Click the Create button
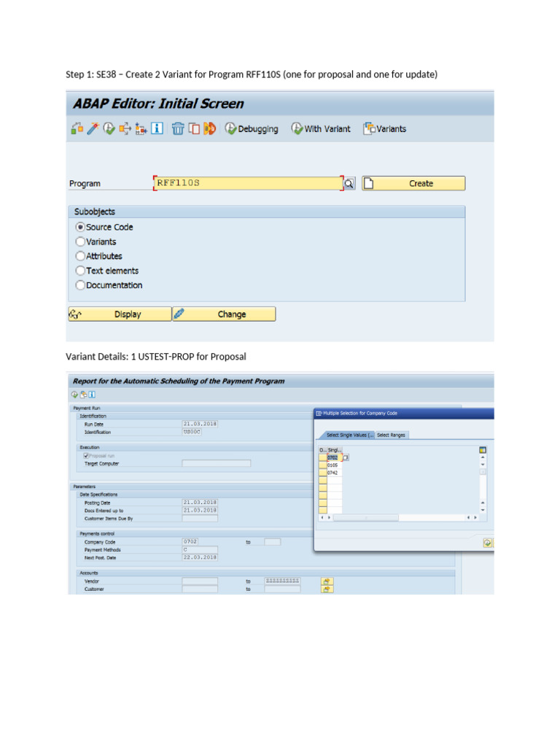Viewport: 560px width, 747px height. [x=413, y=183]
